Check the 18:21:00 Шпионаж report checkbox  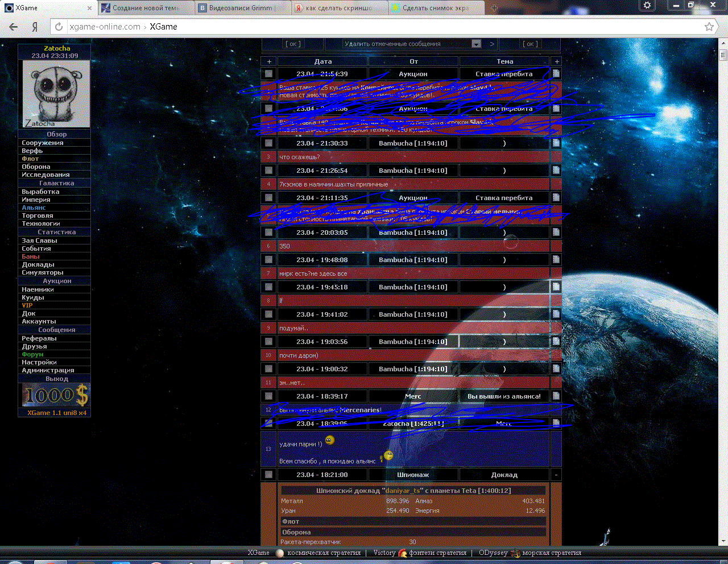[268, 475]
